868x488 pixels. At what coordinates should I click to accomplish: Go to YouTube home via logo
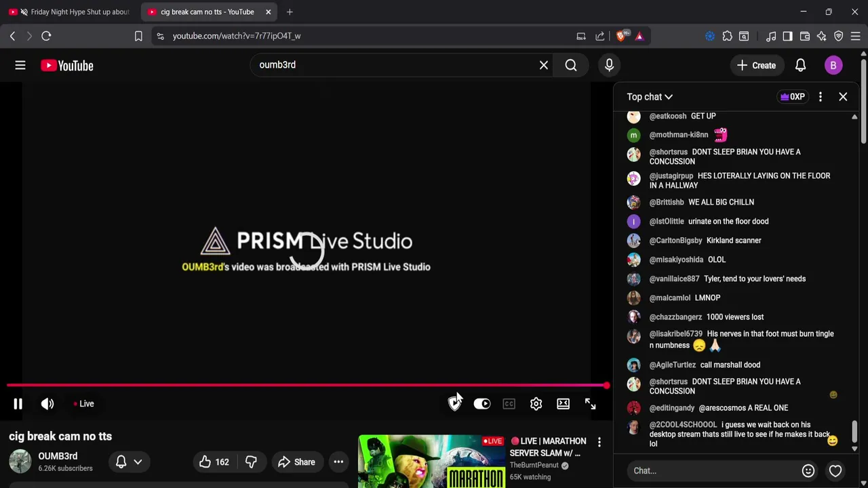pyautogui.click(x=66, y=65)
